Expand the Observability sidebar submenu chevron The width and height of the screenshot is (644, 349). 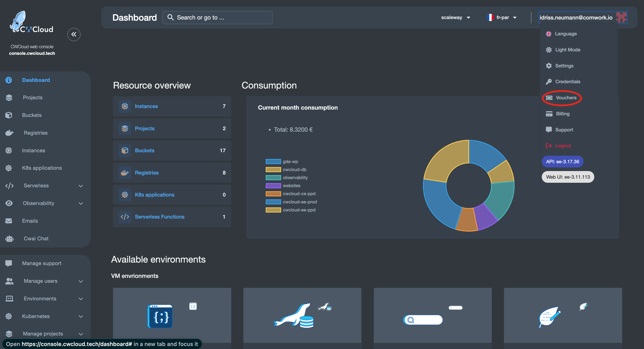(81, 203)
